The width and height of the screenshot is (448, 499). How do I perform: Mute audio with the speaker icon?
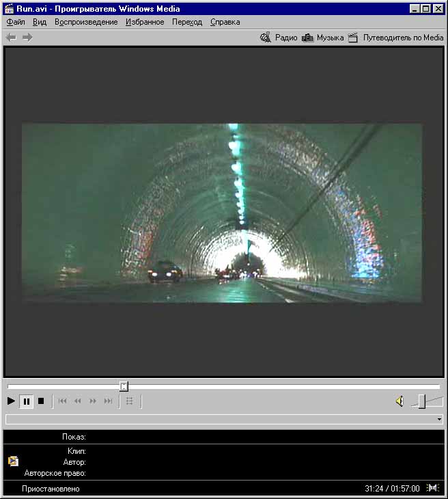coord(400,401)
